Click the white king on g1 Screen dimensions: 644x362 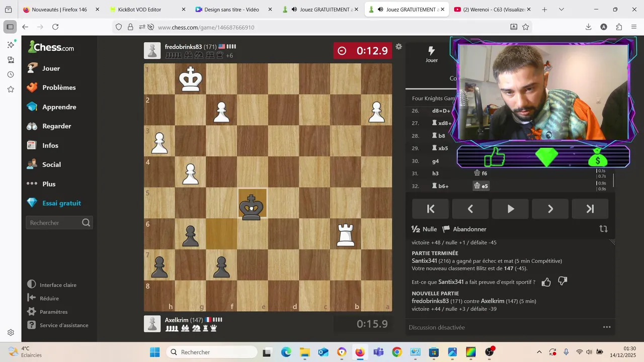point(190,79)
